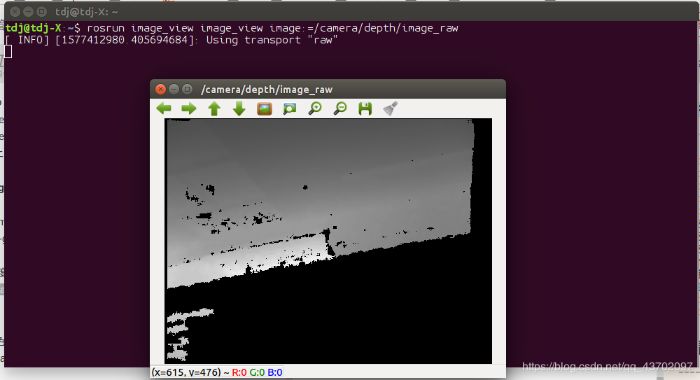
Task: Maximize the /camera/depth/image_raw window
Action: (188, 89)
